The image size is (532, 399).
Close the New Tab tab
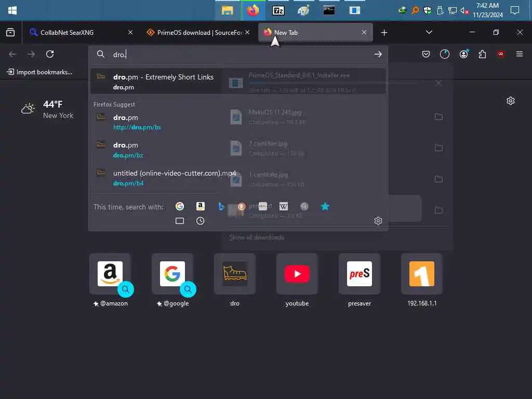[364, 32]
